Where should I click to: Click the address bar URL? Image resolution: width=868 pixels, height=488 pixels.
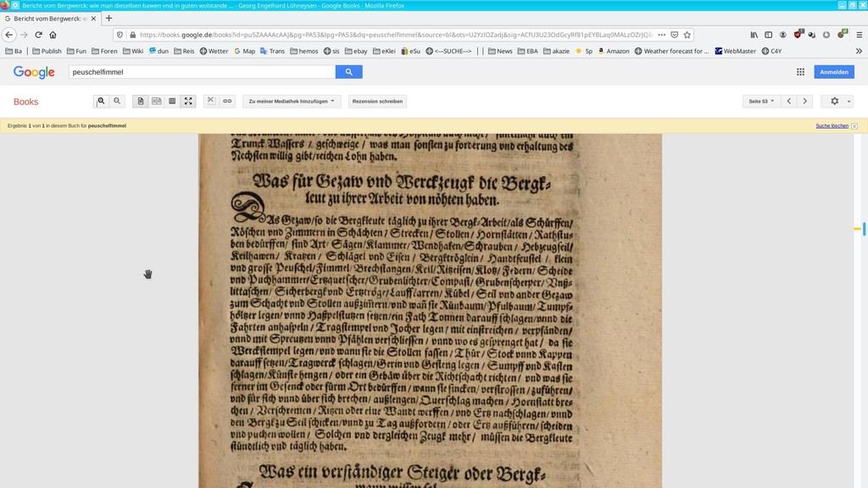coord(397,35)
